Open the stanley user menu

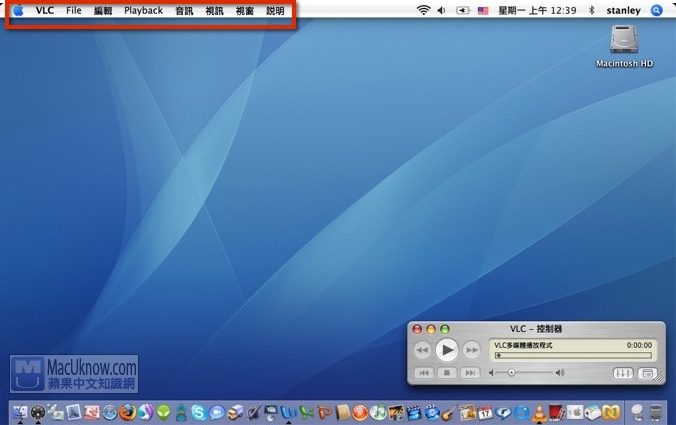coord(623,10)
